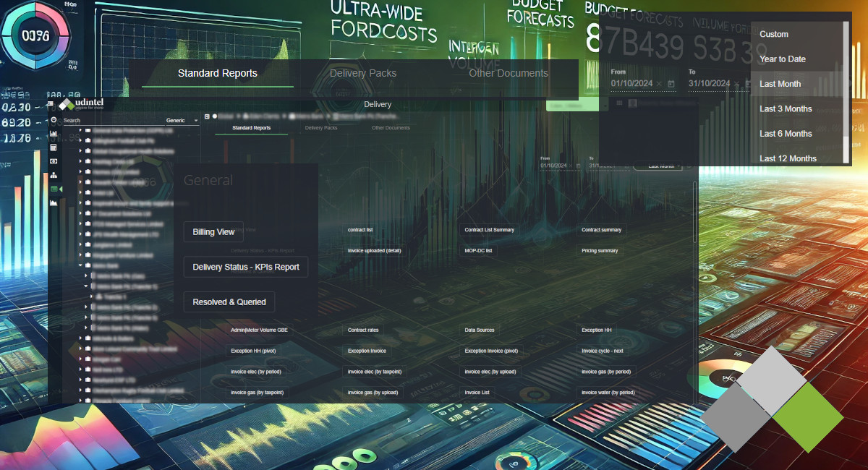868x470 pixels.
Task: Click the bar chart icon in left sidebar
Action: 54,134
